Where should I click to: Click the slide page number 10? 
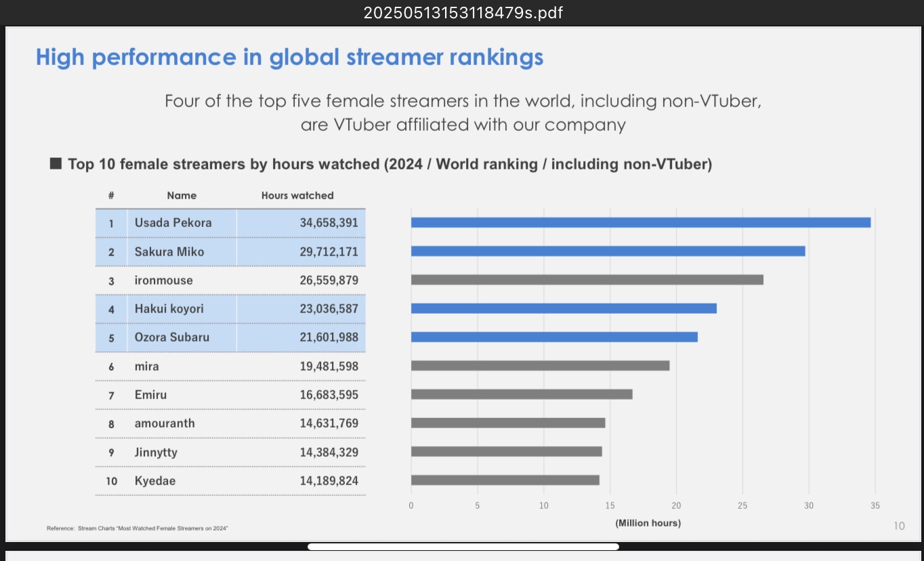click(899, 526)
